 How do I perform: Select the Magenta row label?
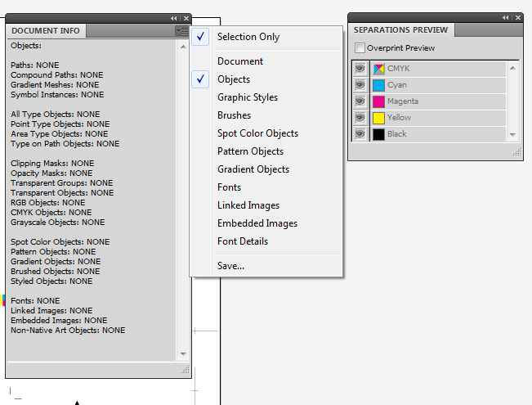403,101
